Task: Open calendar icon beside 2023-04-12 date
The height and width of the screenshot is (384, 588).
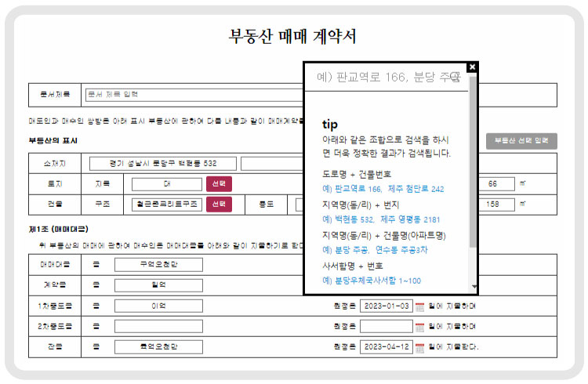Action: (419, 346)
